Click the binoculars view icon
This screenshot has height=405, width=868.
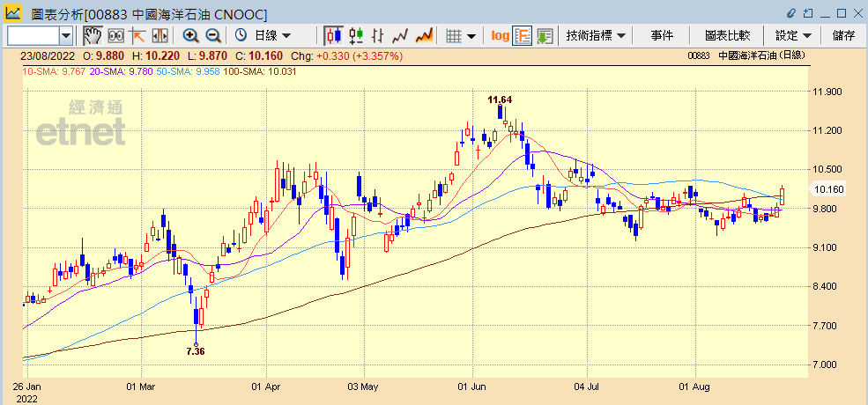click(115, 36)
